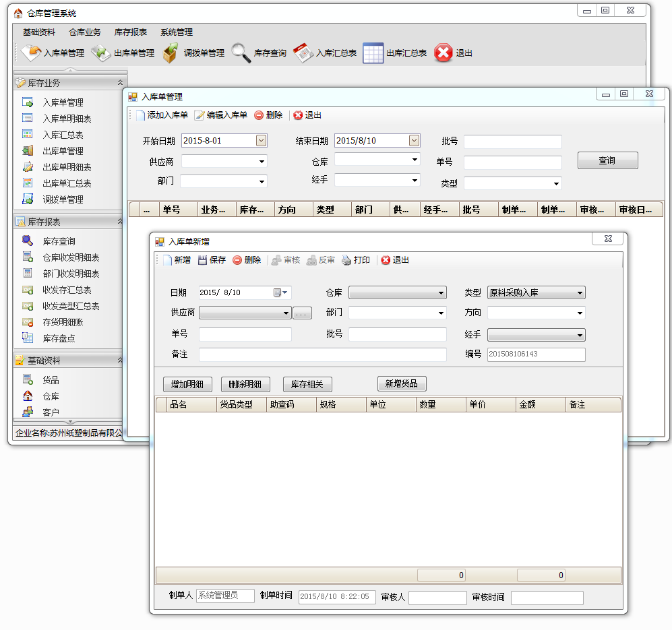This screenshot has width=672, height=630.
Task: Open the 仓库业务 menu
Action: click(x=84, y=32)
